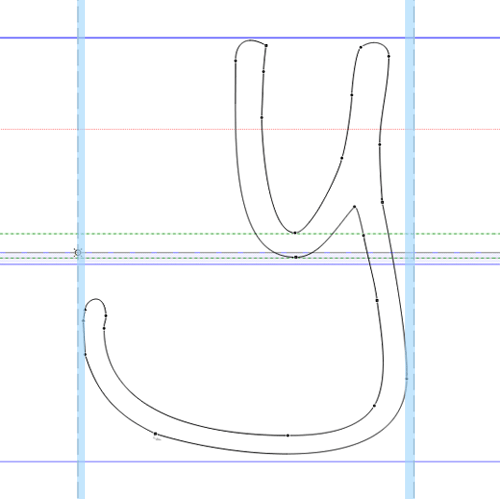Click the faint node on the tail's outer right extreme
Screen dimensions: 500x499
point(406,379)
